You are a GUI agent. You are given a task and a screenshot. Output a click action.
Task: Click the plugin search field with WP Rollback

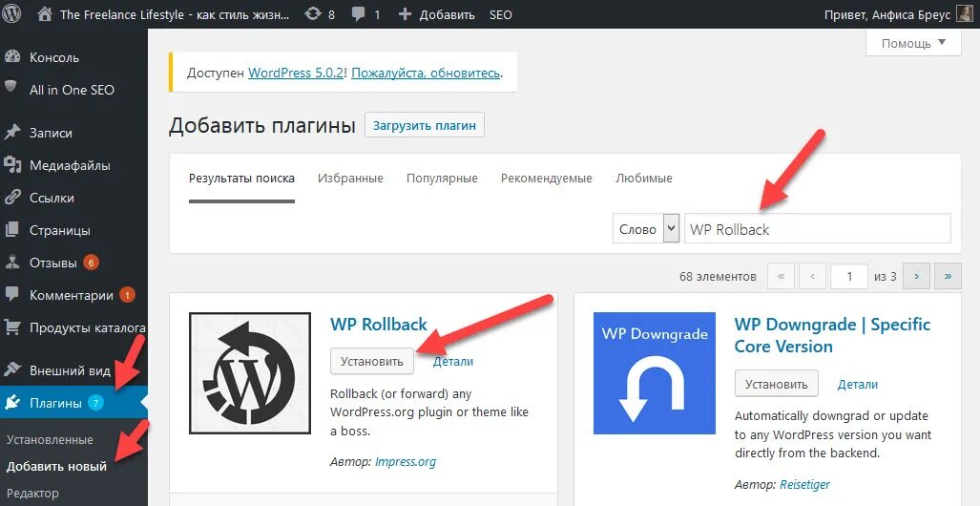(818, 229)
